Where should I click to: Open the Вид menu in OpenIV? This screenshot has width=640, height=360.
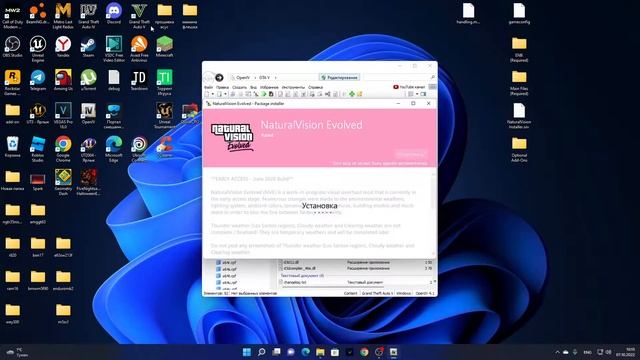pos(253,87)
